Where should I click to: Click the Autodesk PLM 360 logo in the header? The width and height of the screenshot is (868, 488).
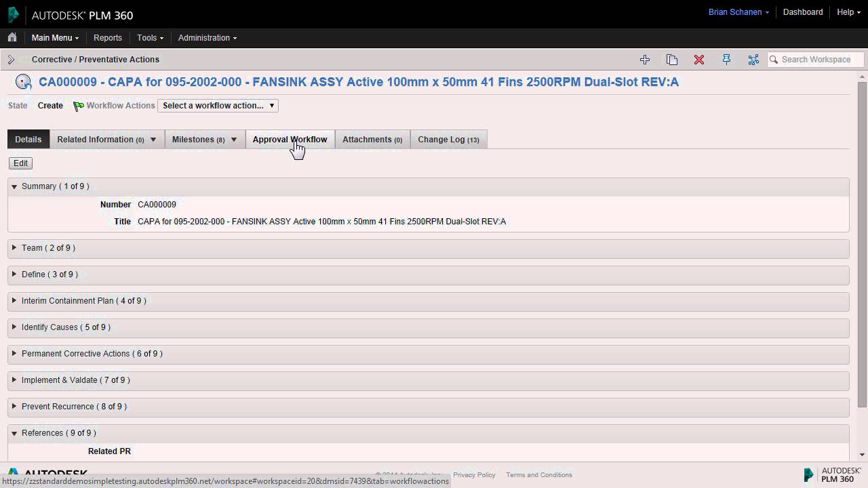point(70,15)
